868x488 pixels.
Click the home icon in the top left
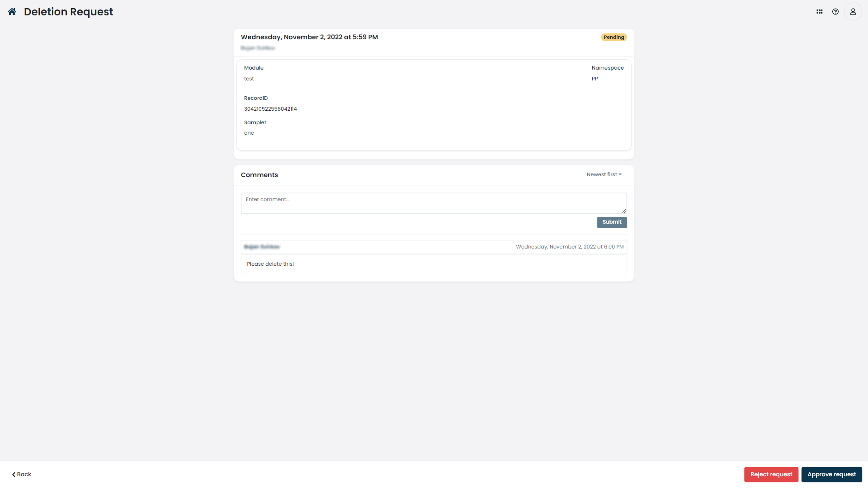(x=12, y=11)
